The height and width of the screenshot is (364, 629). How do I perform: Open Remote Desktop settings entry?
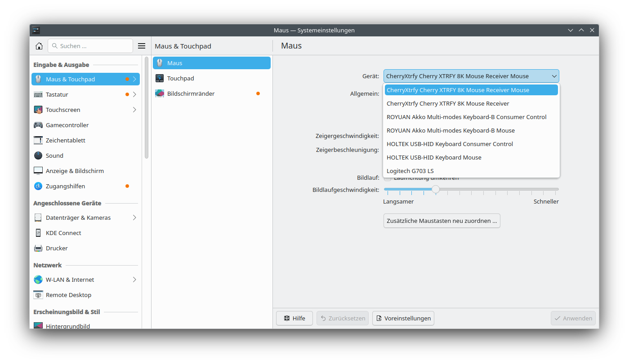tap(85, 295)
